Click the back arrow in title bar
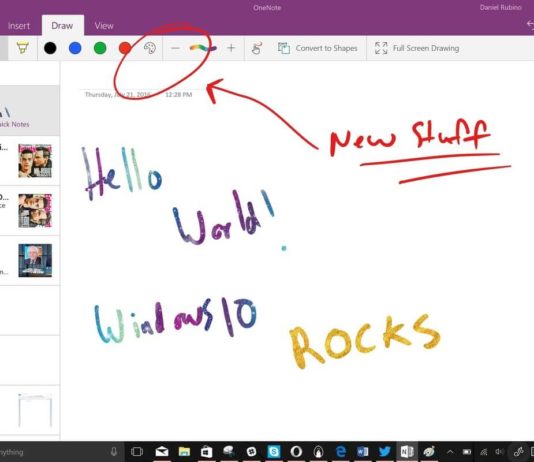Screen dimensions: 534x462 (x=530, y=24)
